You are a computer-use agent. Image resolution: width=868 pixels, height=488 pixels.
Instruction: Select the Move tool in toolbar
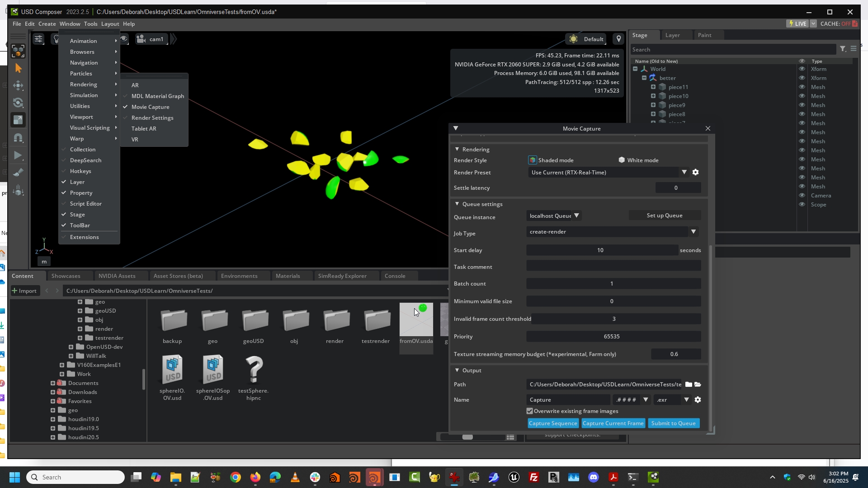(x=18, y=85)
